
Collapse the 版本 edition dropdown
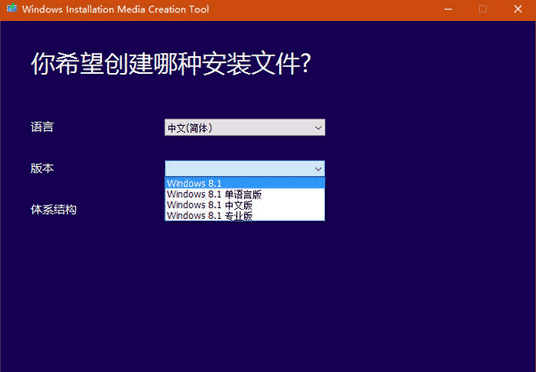[244, 168]
